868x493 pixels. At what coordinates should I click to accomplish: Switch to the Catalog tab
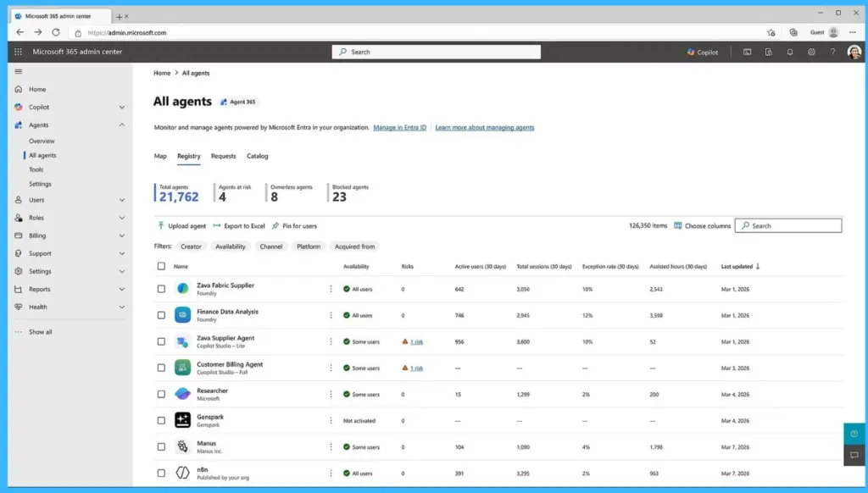point(257,156)
